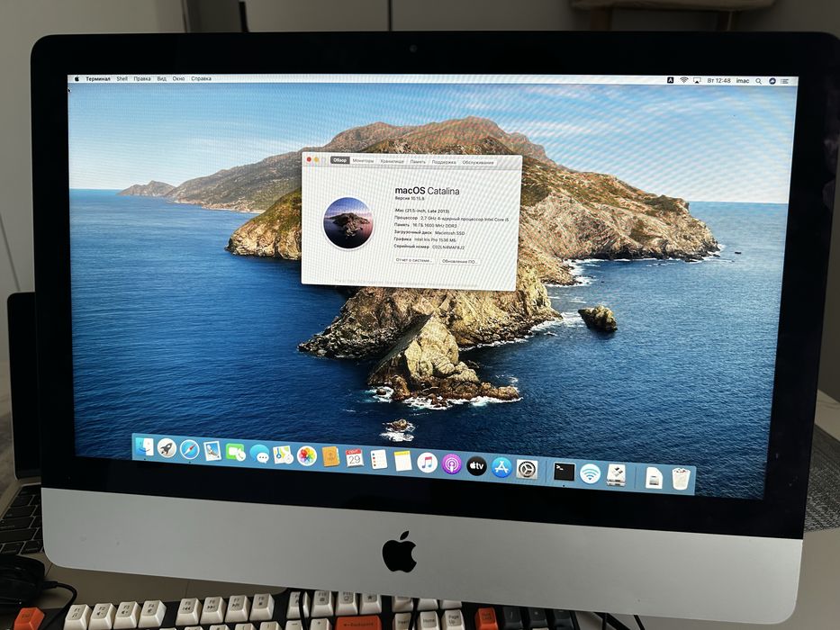840x630 pixels.
Task: Click the Память 16 ГБ line
Action: (x=425, y=226)
